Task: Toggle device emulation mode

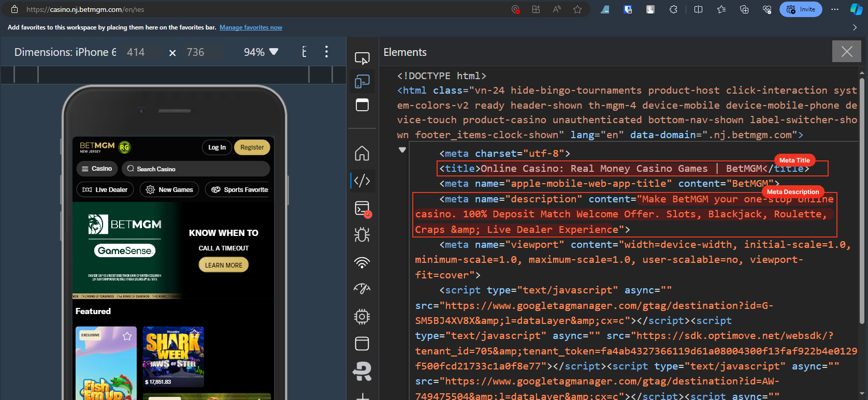Action: tap(362, 82)
